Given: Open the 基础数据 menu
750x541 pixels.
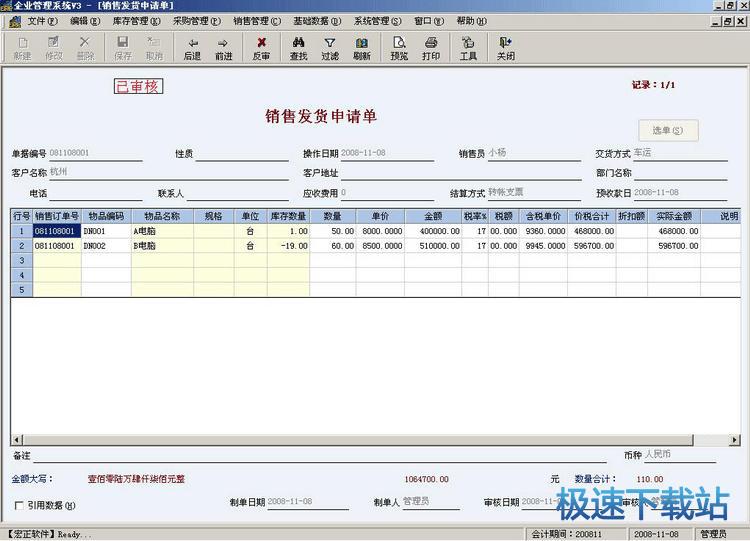Looking at the screenshot, I should pyautogui.click(x=317, y=21).
